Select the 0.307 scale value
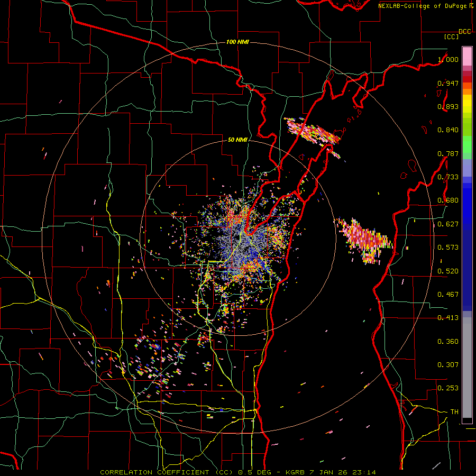This screenshot has height=476, width=476. [448, 365]
